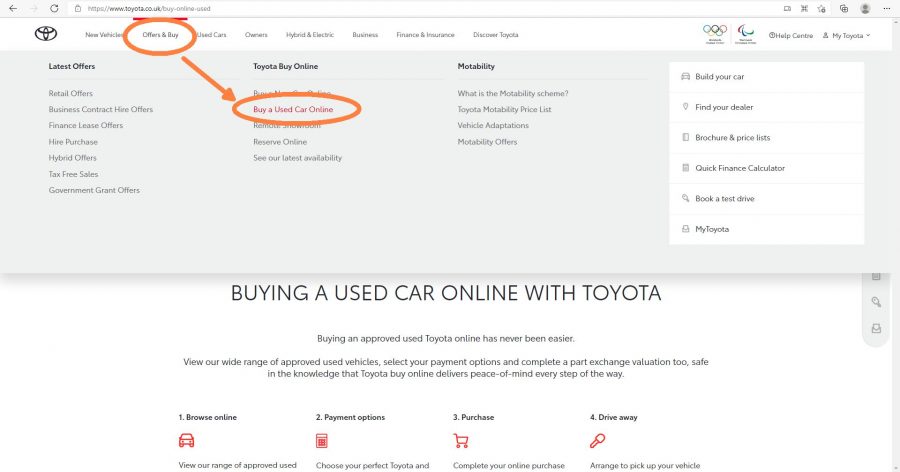Reload the page with refresh icon
This screenshot has height=472, width=900.
(x=54, y=9)
